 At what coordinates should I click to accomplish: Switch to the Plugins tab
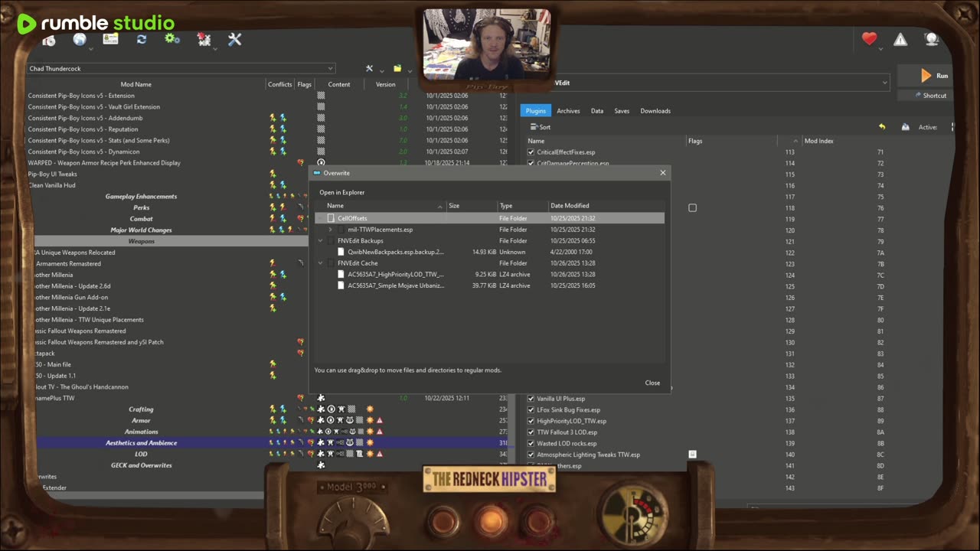tap(535, 111)
